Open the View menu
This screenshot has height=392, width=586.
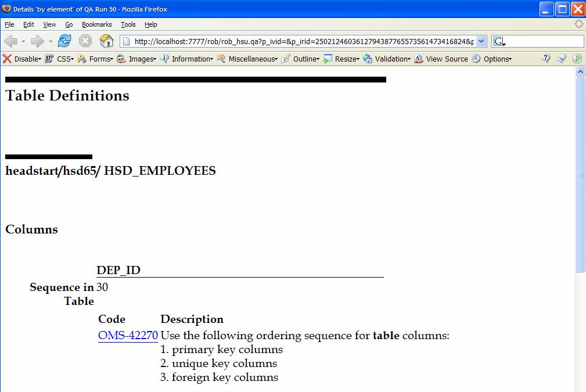tap(49, 24)
